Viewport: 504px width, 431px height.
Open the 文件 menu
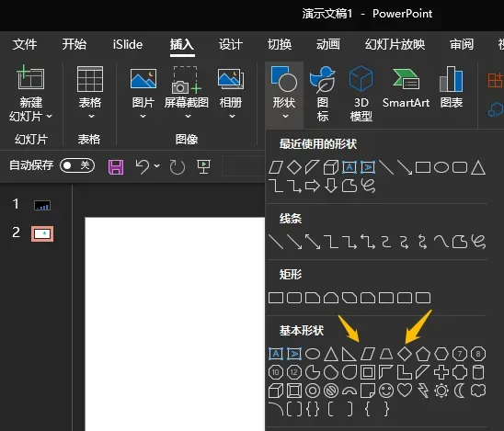[x=25, y=44]
